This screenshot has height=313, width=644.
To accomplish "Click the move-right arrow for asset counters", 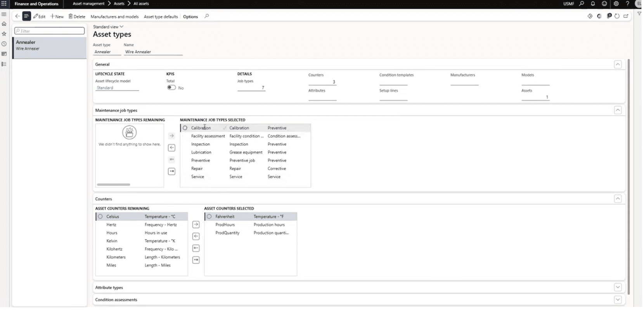I will tap(196, 225).
